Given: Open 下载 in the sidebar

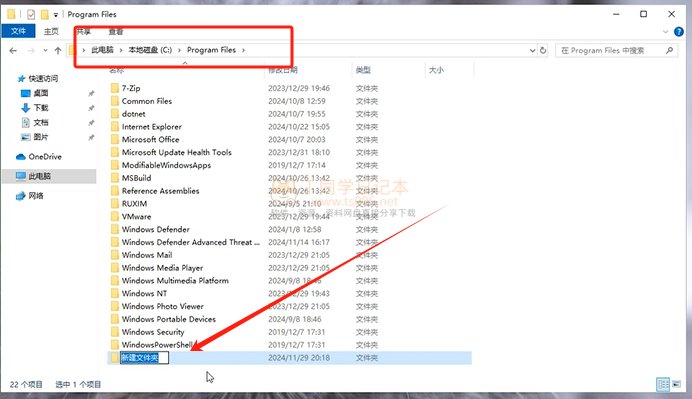Looking at the screenshot, I should coord(41,108).
